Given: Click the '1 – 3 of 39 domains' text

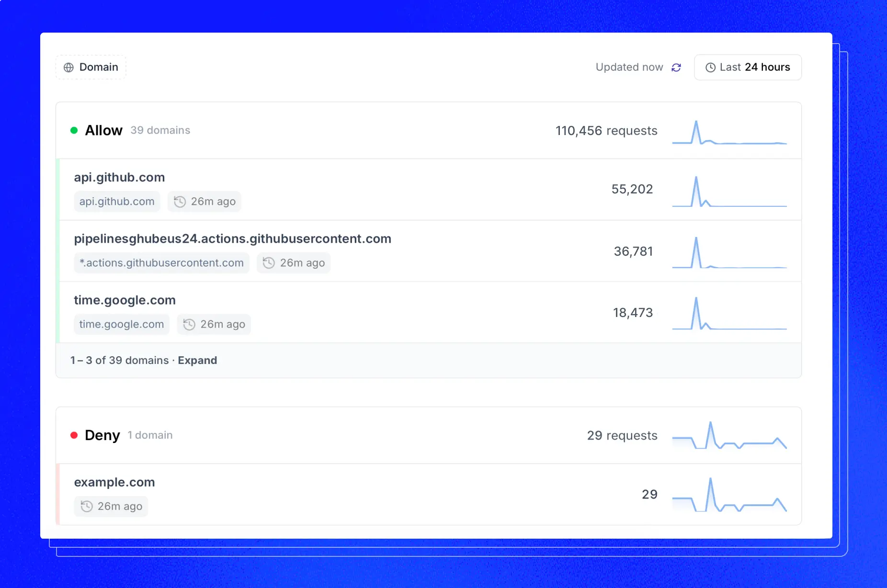Looking at the screenshot, I should (x=120, y=360).
